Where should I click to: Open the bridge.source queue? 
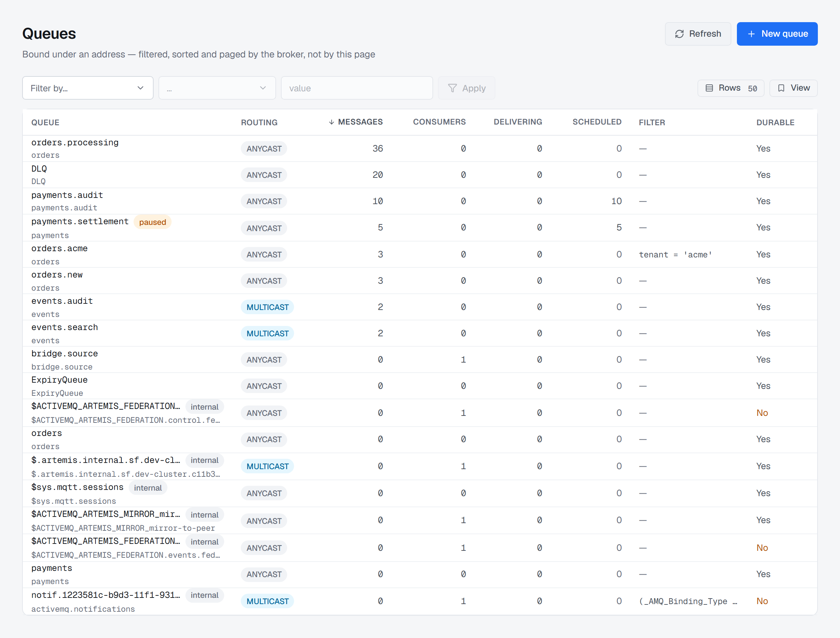coord(65,354)
